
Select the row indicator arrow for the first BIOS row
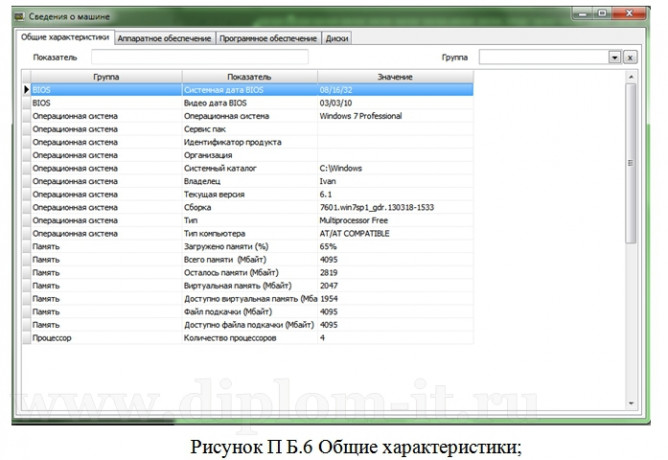pos(26,90)
